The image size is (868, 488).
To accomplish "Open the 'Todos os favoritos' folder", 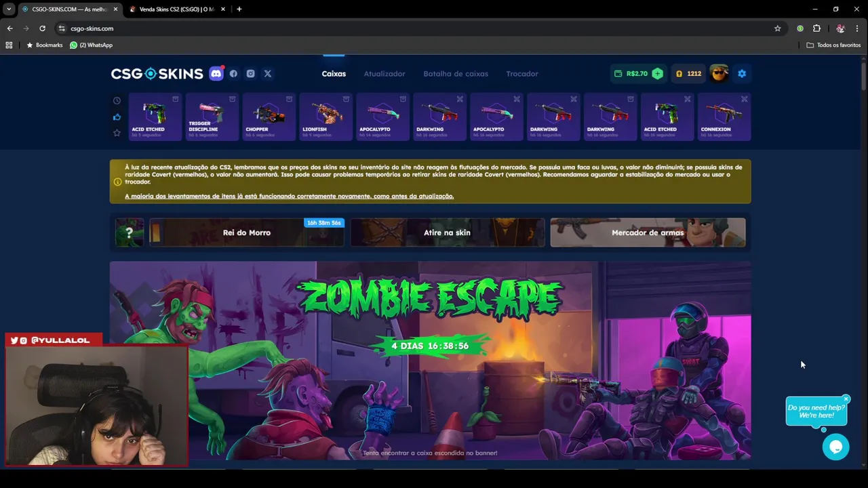I will (833, 45).
